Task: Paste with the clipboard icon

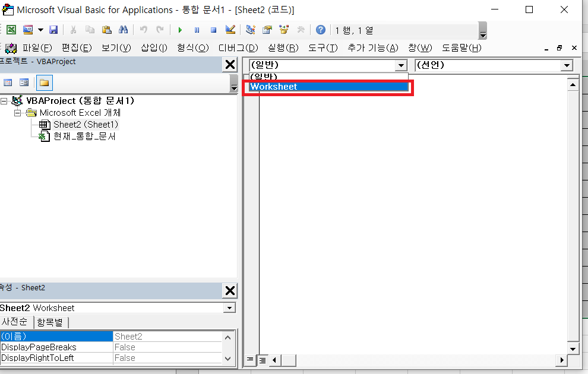Action: [x=107, y=30]
